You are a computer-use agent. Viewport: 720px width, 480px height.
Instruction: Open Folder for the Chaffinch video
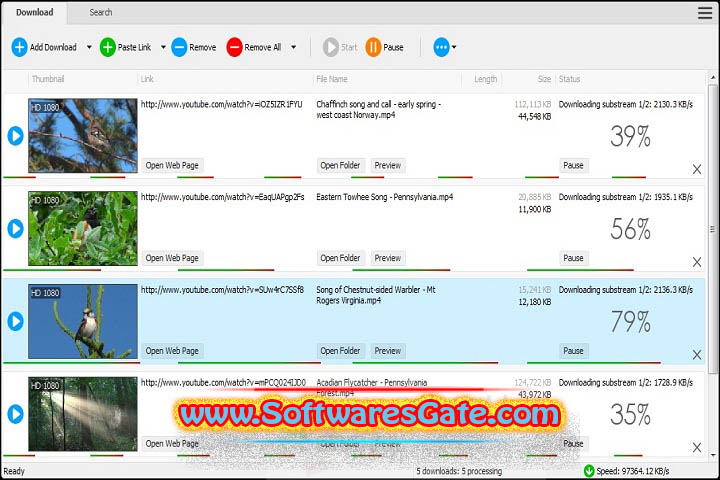tap(340, 165)
